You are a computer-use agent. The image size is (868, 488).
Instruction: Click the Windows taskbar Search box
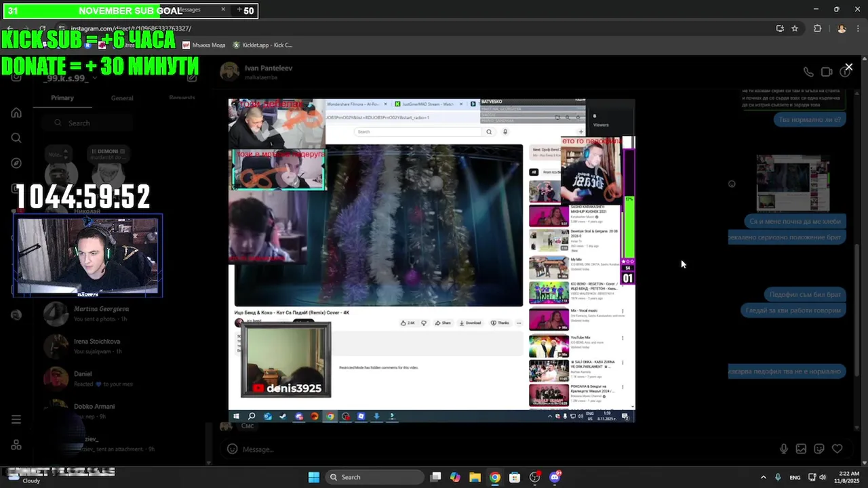pyautogui.click(x=374, y=477)
